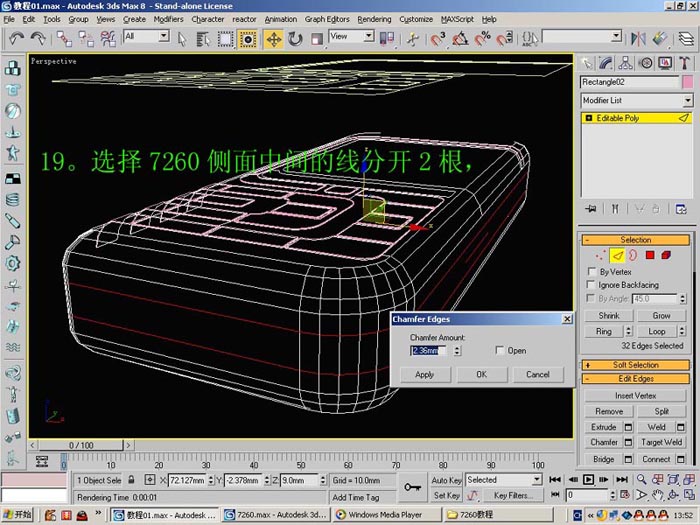Open the Hierarchy panel tab icon

(x=625, y=63)
